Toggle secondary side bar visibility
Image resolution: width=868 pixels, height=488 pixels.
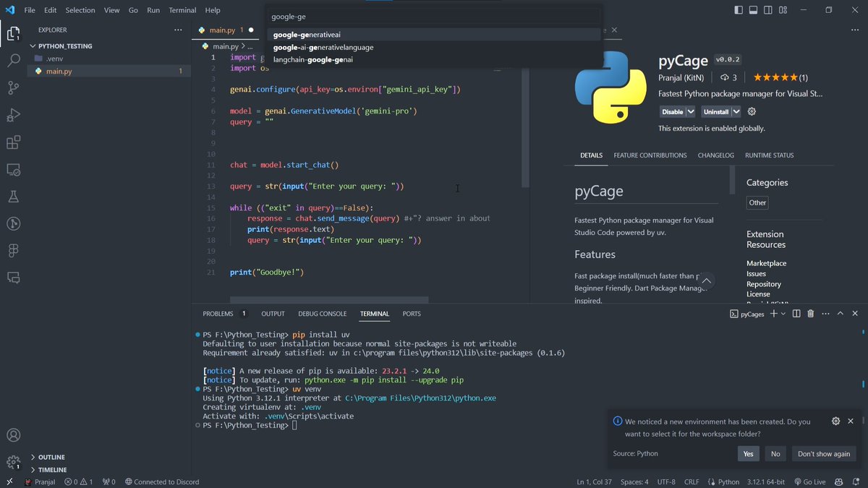point(768,10)
